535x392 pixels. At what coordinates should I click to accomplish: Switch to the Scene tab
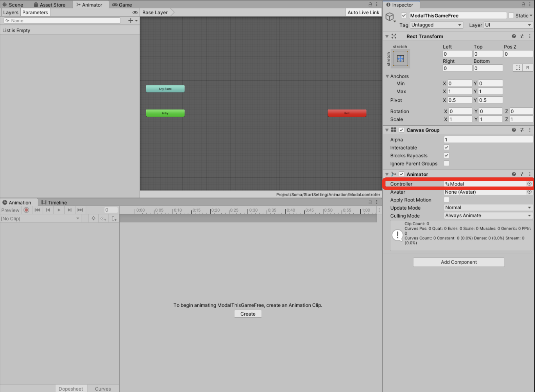13,5
